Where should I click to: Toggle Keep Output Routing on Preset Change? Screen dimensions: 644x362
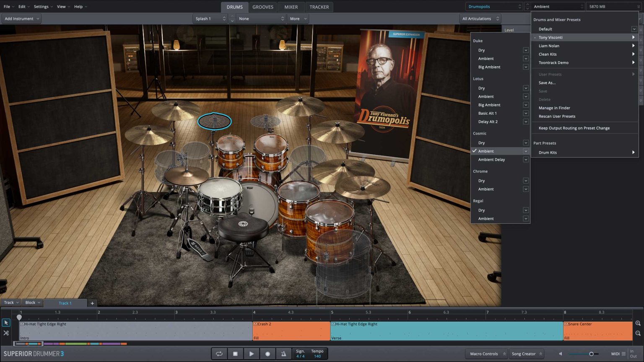tap(574, 128)
